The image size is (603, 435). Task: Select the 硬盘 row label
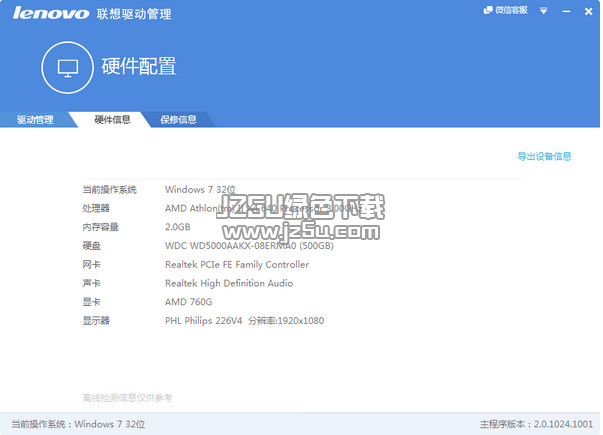tap(92, 246)
